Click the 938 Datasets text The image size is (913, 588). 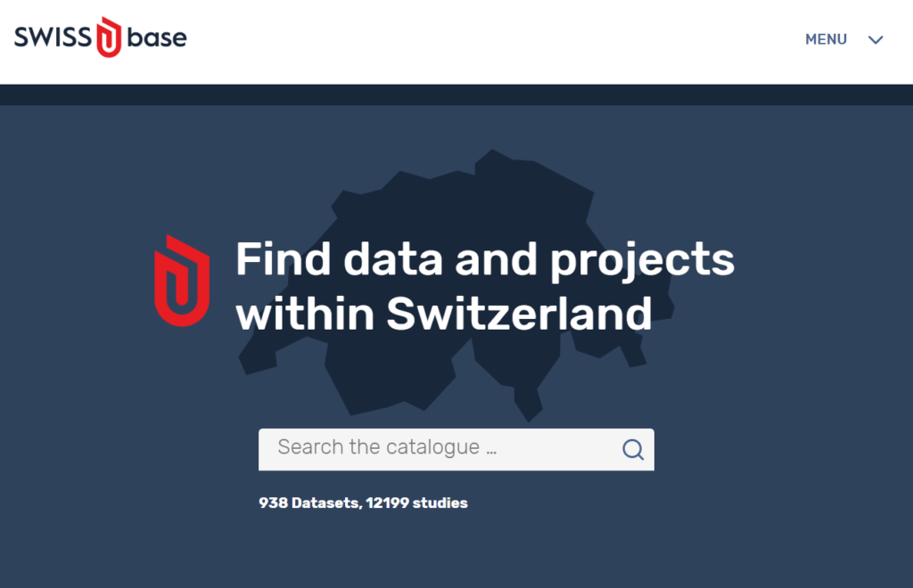click(x=309, y=503)
